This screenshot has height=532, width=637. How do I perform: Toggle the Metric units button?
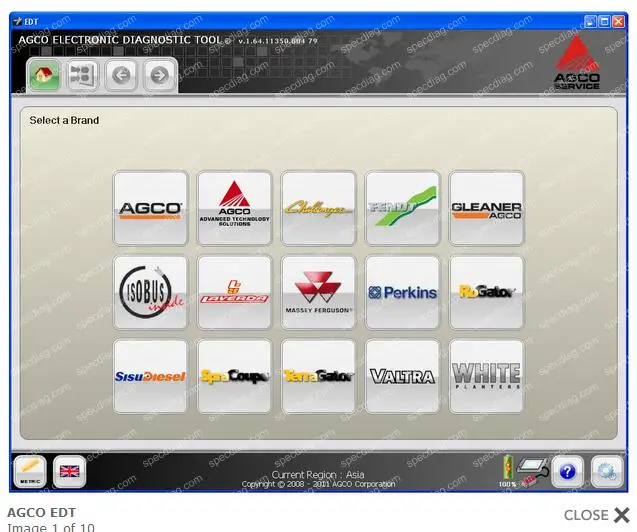(30, 471)
